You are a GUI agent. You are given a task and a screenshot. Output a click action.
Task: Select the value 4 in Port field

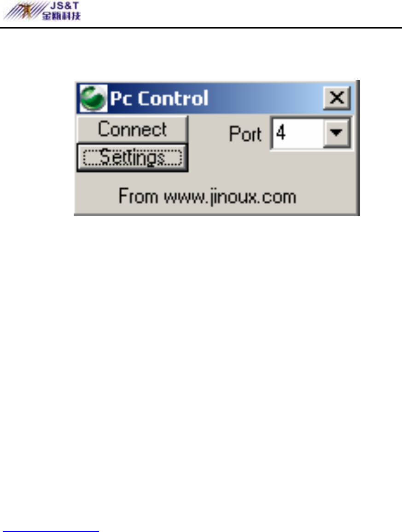281,133
